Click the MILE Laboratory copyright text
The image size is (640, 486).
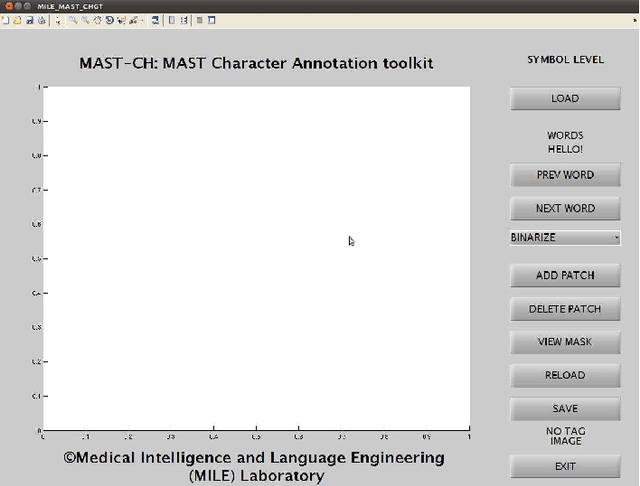(254, 466)
